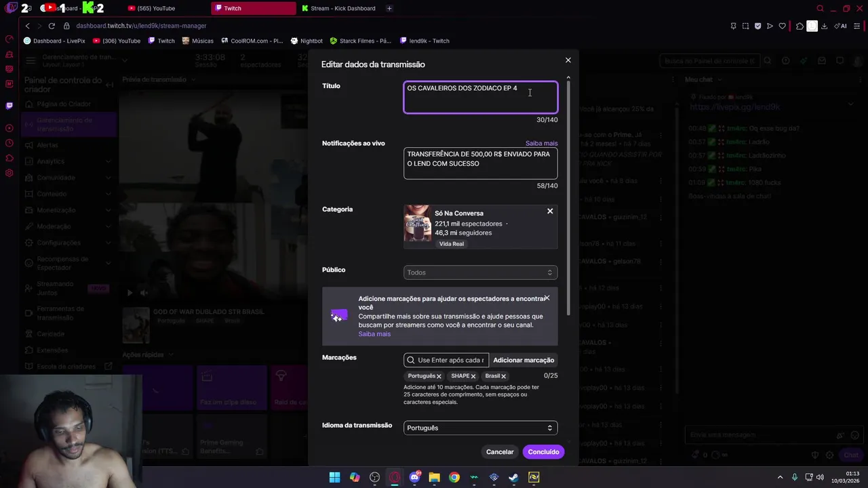
Task: Go back to previous page
Action: (27, 26)
